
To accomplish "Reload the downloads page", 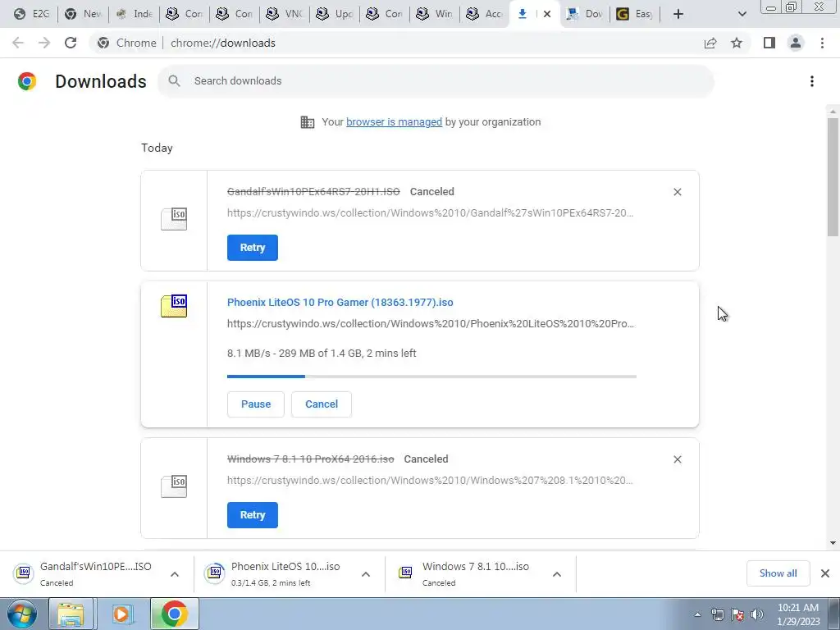I will point(71,43).
